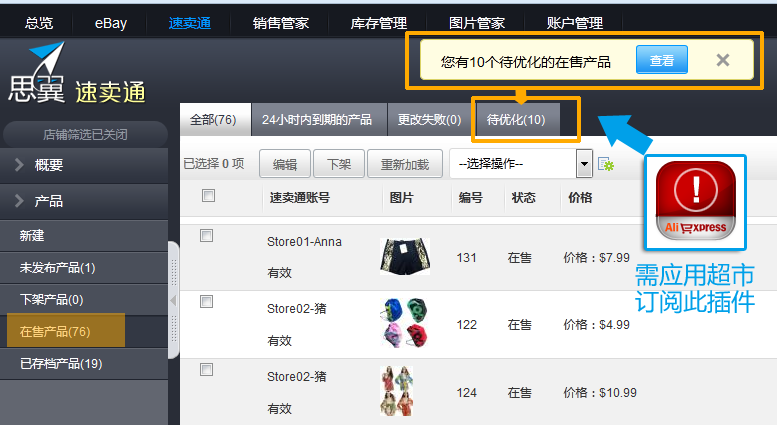This screenshot has height=425, width=777.
Task: Click the colorful caps product thumbnail
Action: click(404, 323)
